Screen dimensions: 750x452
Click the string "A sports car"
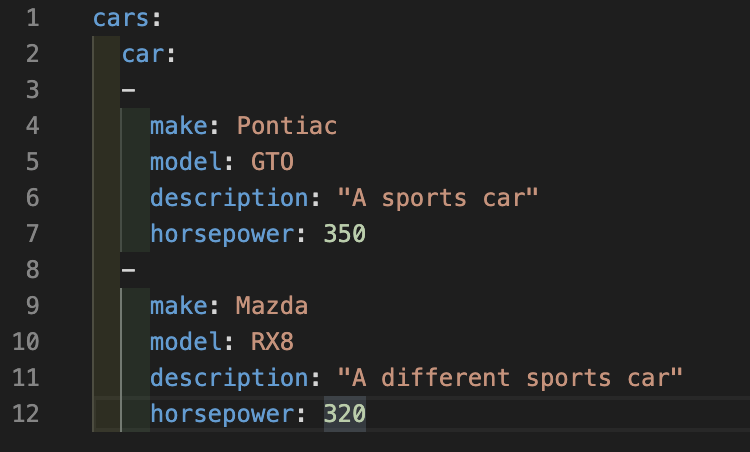pyautogui.click(x=438, y=198)
